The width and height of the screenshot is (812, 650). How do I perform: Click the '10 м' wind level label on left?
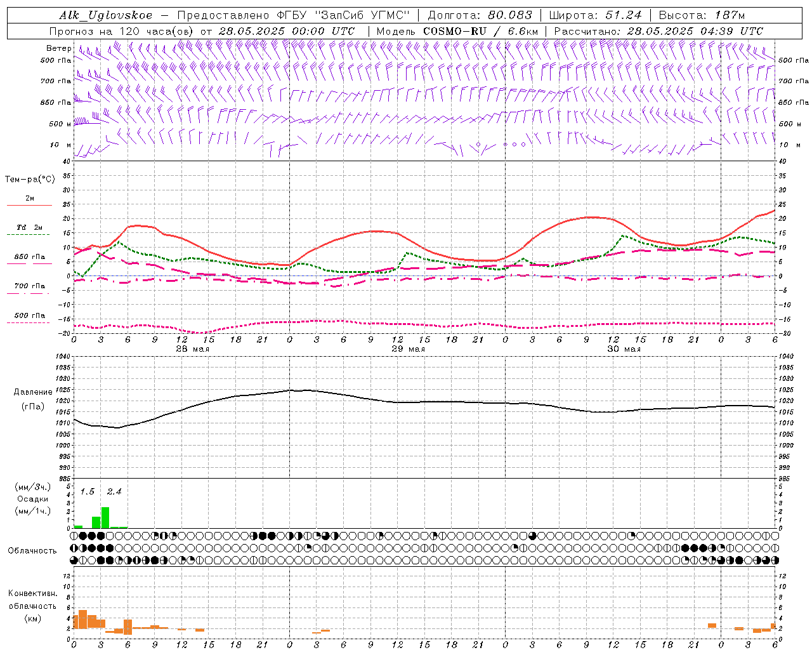point(61,145)
